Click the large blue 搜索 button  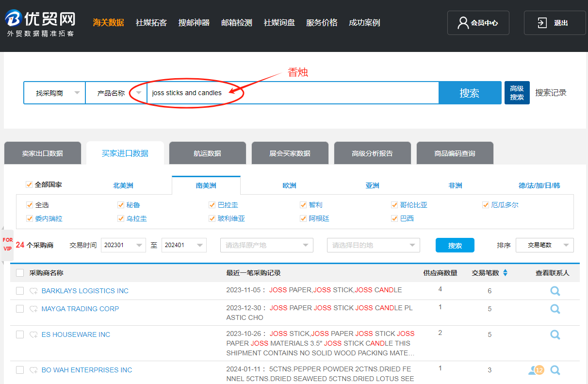click(470, 93)
